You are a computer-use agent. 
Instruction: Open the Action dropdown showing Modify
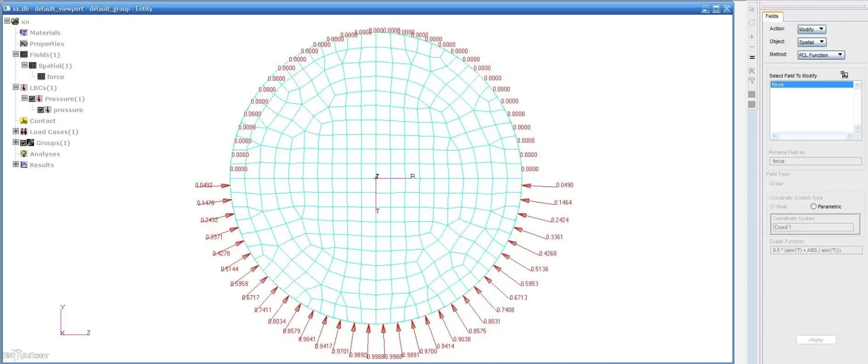click(811, 30)
